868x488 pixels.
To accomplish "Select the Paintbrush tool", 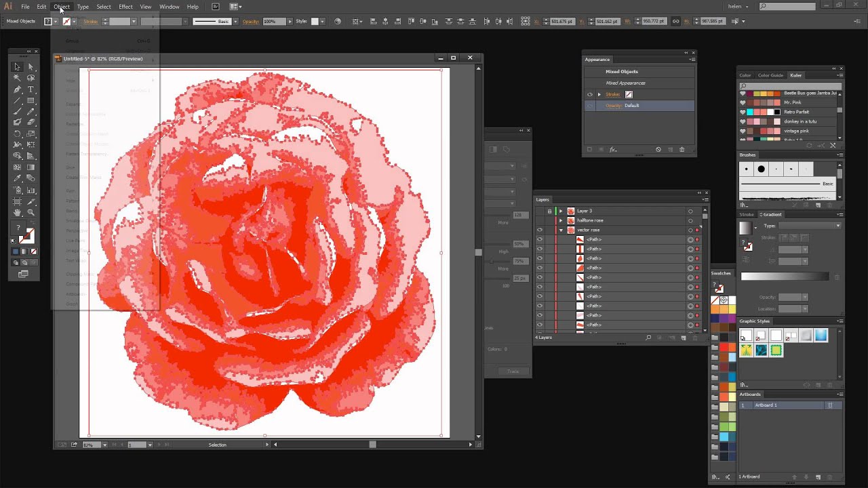I will point(17,111).
